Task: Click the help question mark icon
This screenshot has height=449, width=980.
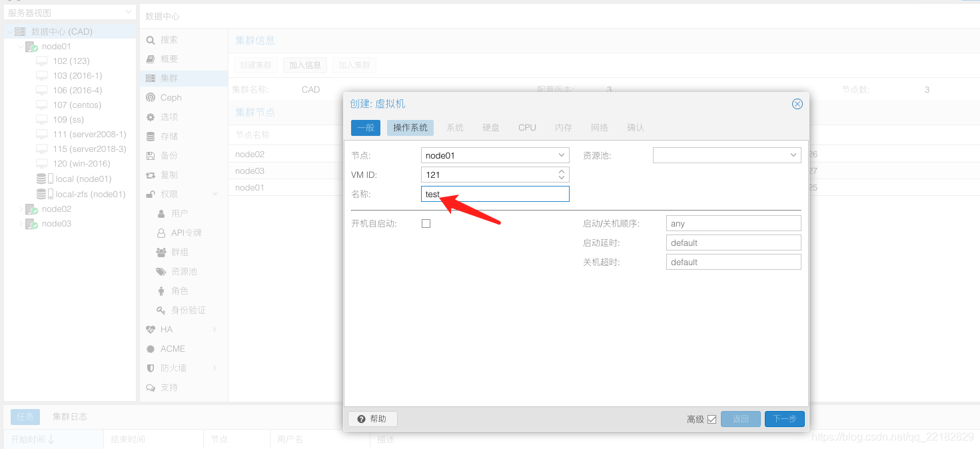Action: [361, 419]
